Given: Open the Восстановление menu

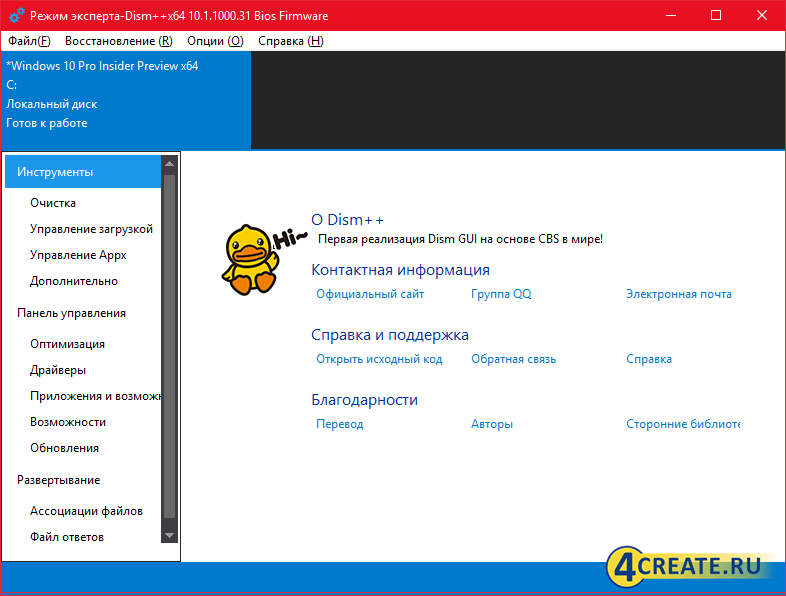Looking at the screenshot, I should click(119, 41).
